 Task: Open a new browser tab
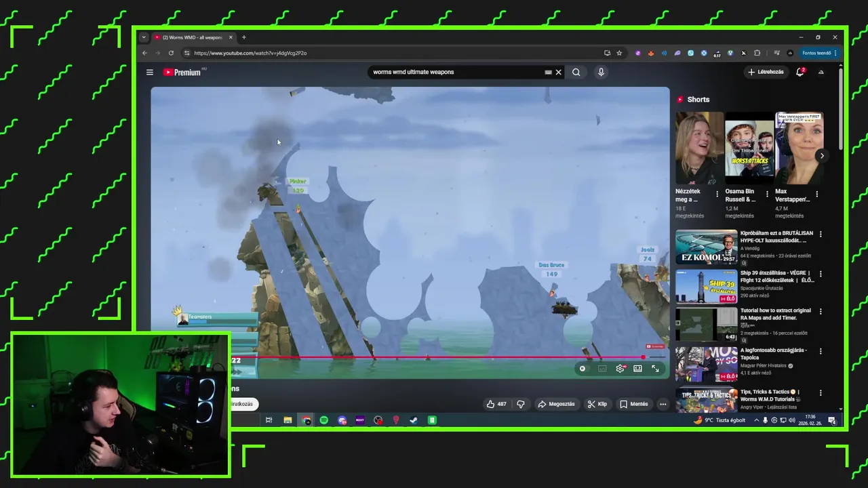point(244,37)
